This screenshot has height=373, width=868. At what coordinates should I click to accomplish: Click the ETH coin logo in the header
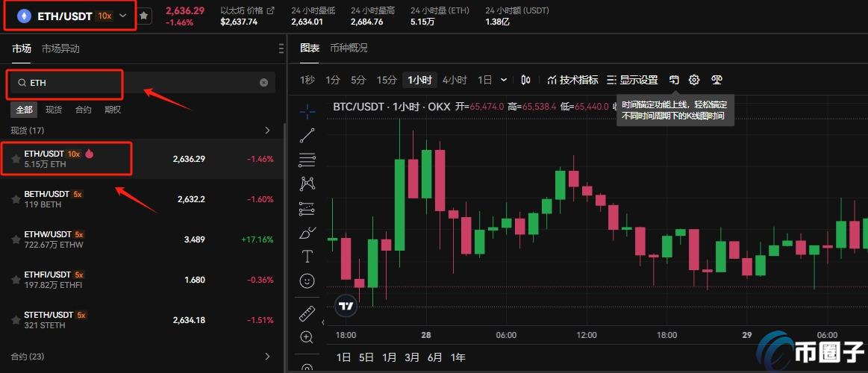point(25,16)
